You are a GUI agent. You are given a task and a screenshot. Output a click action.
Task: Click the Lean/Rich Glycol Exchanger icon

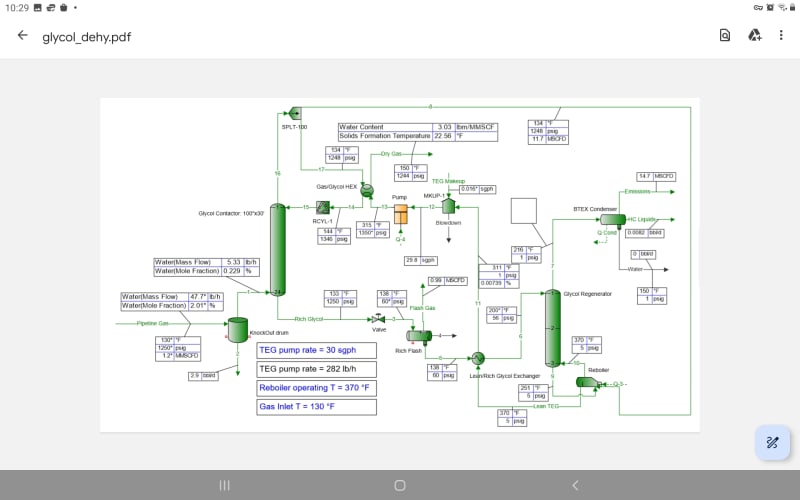pos(478,359)
